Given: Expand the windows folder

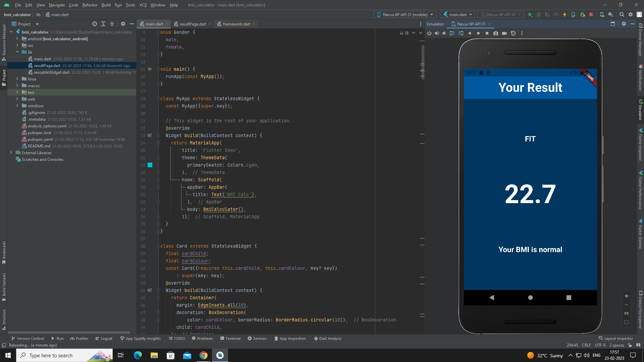Looking at the screenshot, I should coord(17,106).
